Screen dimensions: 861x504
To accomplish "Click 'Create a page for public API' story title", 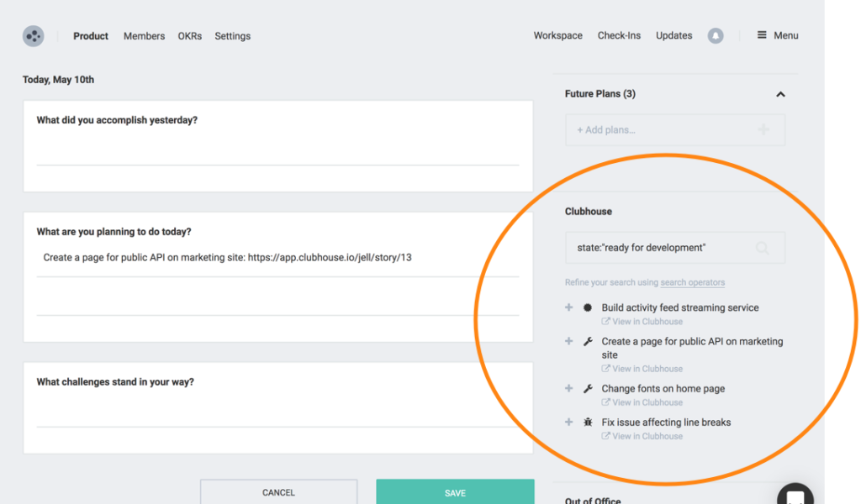I will [x=692, y=348].
